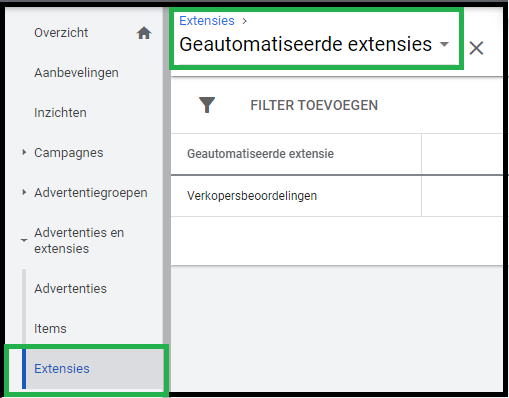This screenshot has width=509, height=398.
Task: Open the Items sub-item
Action: tap(50, 329)
